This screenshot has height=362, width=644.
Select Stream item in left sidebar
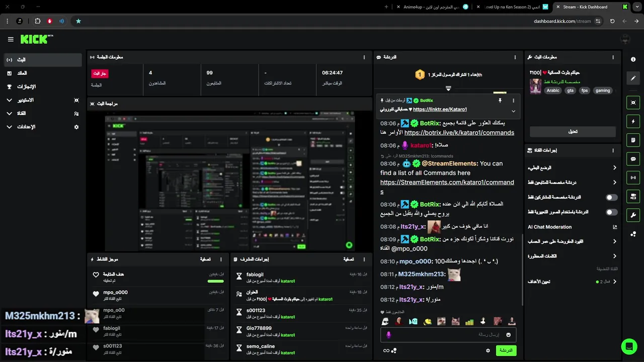[x=42, y=60]
